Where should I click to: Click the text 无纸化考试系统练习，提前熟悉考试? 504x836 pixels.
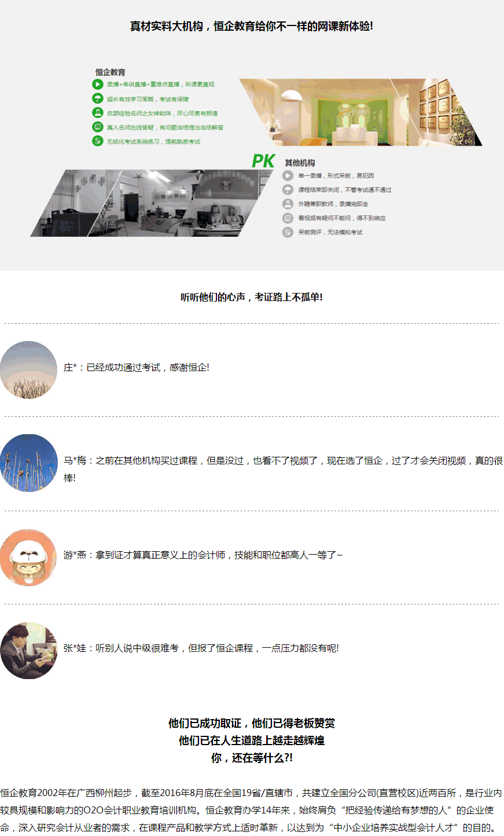click(x=153, y=141)
